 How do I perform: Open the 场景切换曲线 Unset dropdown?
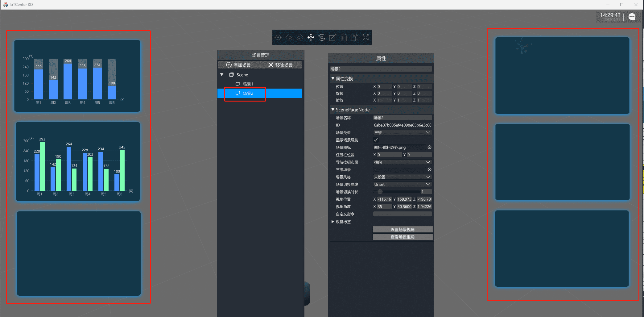tap(402, 184)
